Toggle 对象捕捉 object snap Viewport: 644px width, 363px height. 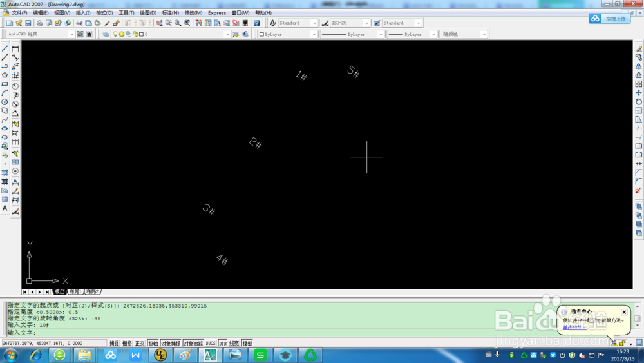click(171, 343)
